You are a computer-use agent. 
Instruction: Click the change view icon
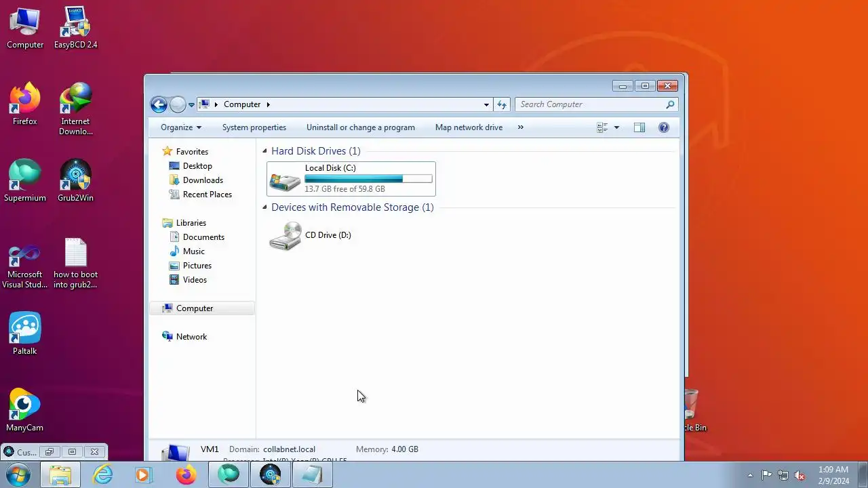point(602,127)
